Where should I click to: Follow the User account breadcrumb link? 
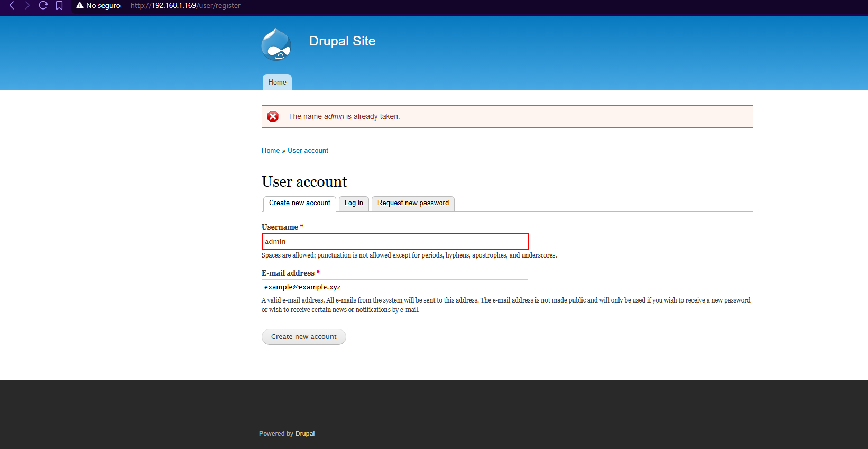click(308, 151)
